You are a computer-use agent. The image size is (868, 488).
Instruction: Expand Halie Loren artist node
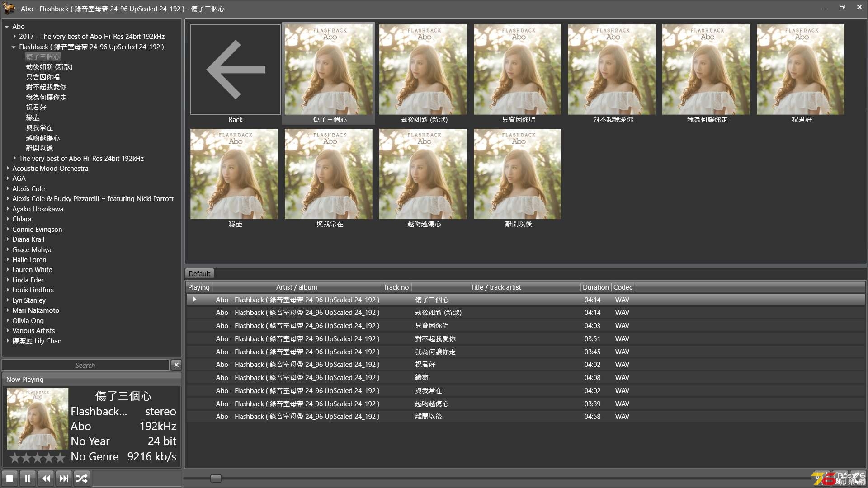pos(8,259)
